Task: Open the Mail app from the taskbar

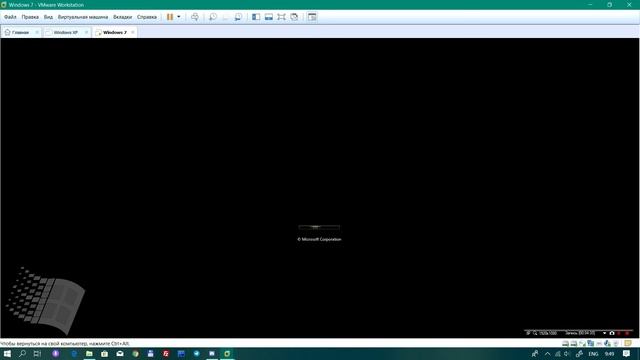Action: click(120, 354)
